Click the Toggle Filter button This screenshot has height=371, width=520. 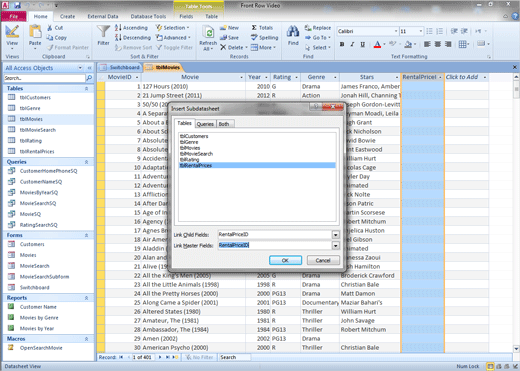click(174, 47)
